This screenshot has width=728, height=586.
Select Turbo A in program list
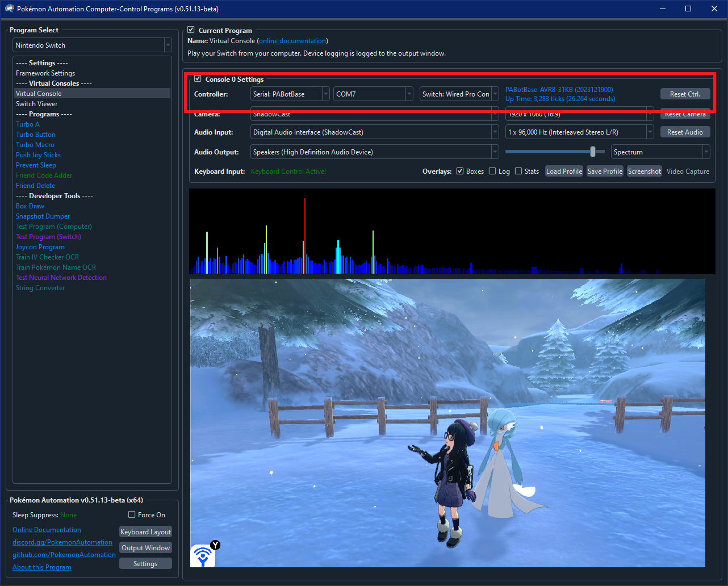point(28,124)
